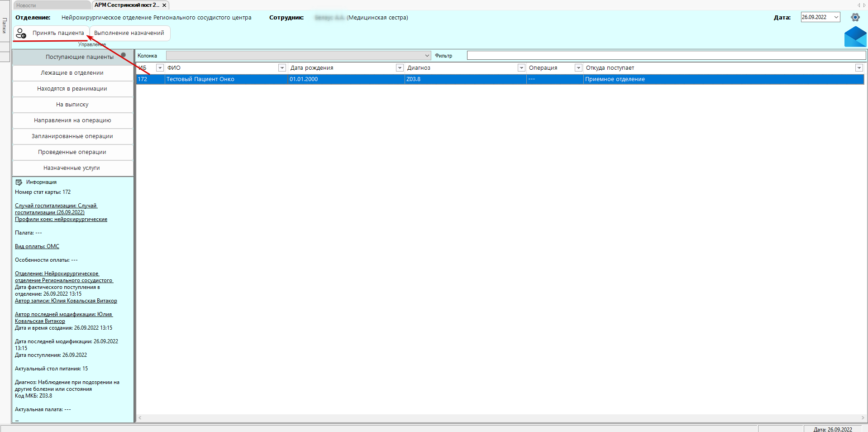Follow the Профили коек: нейрохирургические link
The image size is (868, 432).
coord(61,219)
